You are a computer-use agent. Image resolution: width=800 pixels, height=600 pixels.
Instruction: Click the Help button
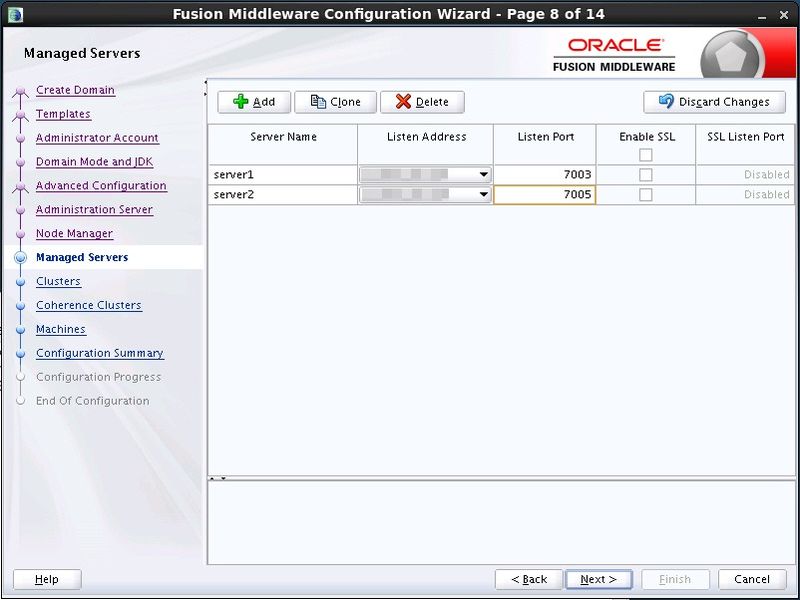click(47, 579)
